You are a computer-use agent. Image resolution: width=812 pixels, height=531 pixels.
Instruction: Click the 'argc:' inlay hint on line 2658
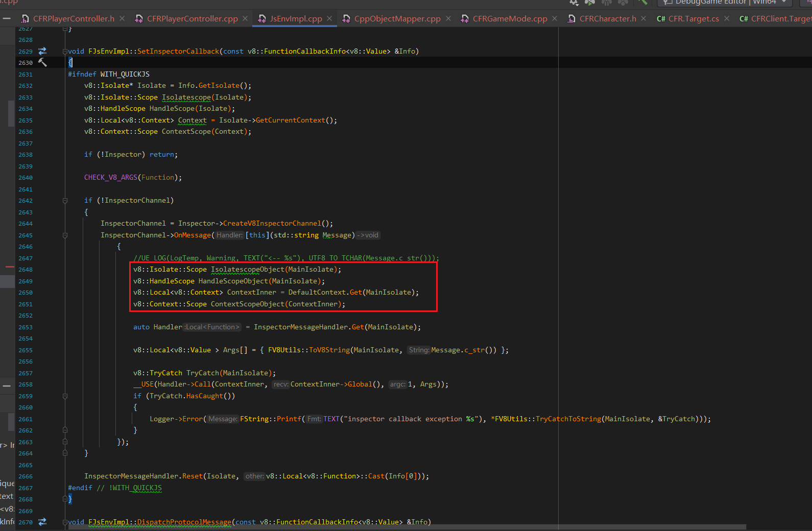point(398,384)
